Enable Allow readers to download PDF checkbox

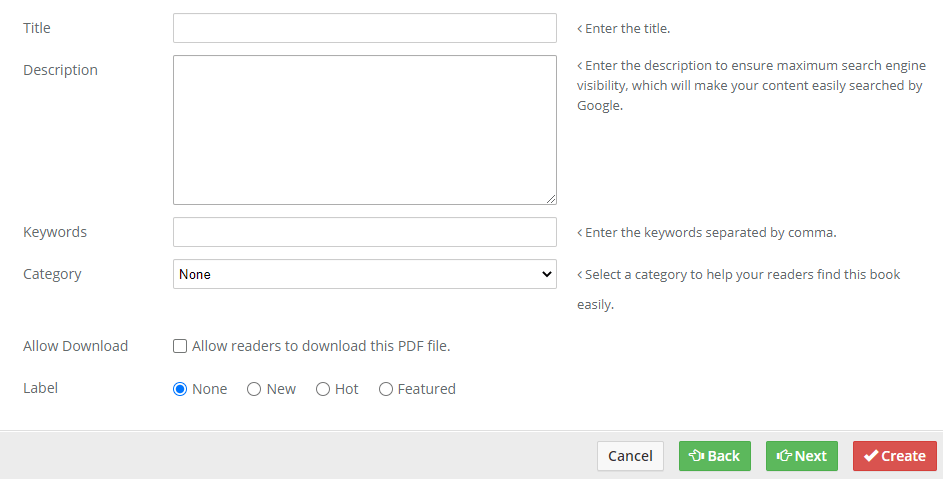(x=180, y=346)
